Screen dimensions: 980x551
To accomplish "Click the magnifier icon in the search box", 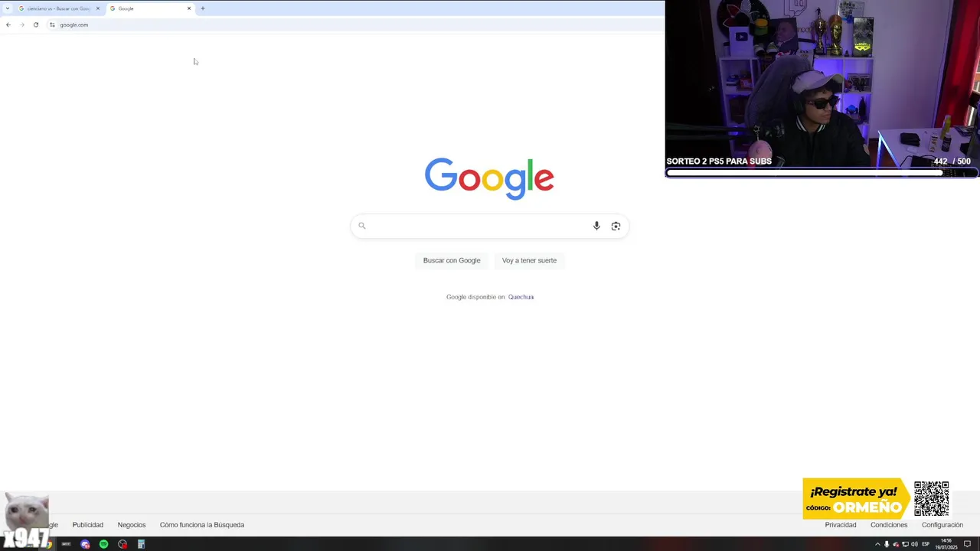I will (362, 226).
